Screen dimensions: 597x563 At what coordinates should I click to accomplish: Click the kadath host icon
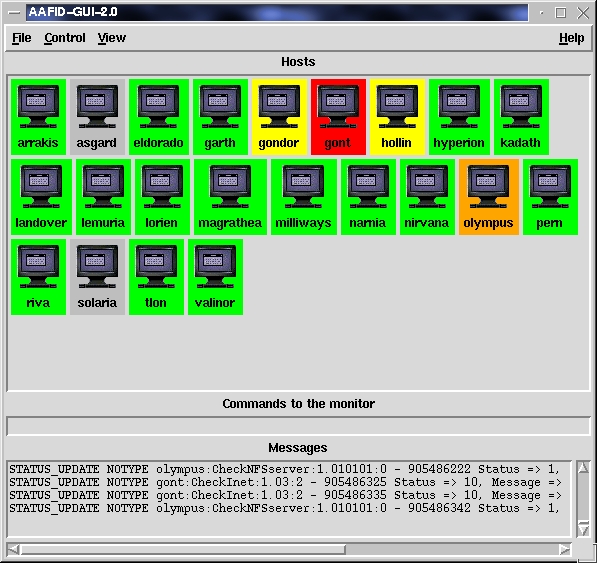tap(521, 117)
